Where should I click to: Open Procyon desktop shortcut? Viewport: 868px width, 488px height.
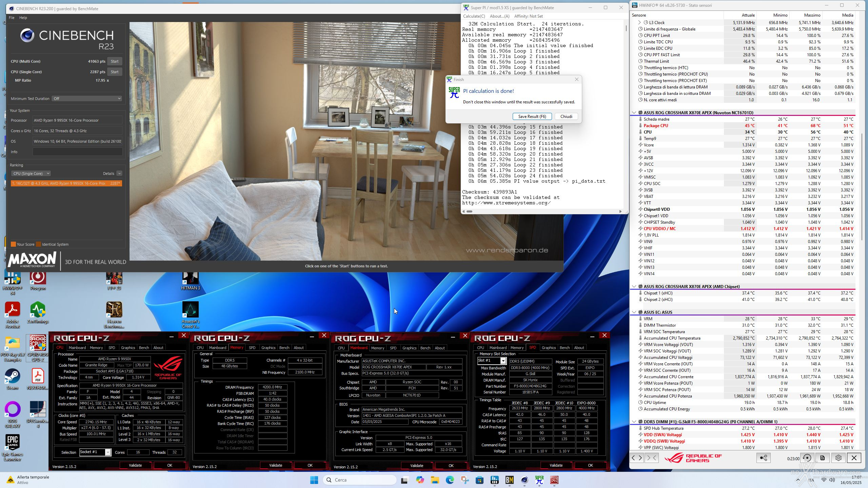38,281
